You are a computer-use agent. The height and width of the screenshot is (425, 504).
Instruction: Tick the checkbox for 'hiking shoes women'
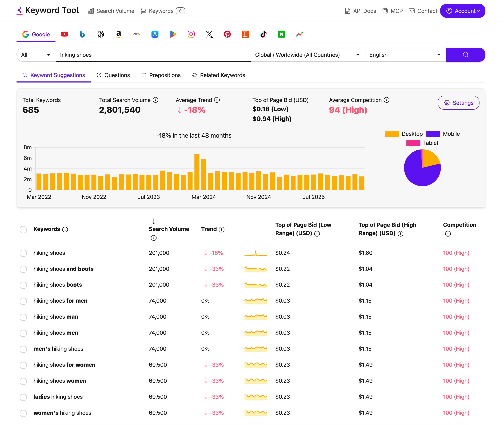click(x=23, y=381)
